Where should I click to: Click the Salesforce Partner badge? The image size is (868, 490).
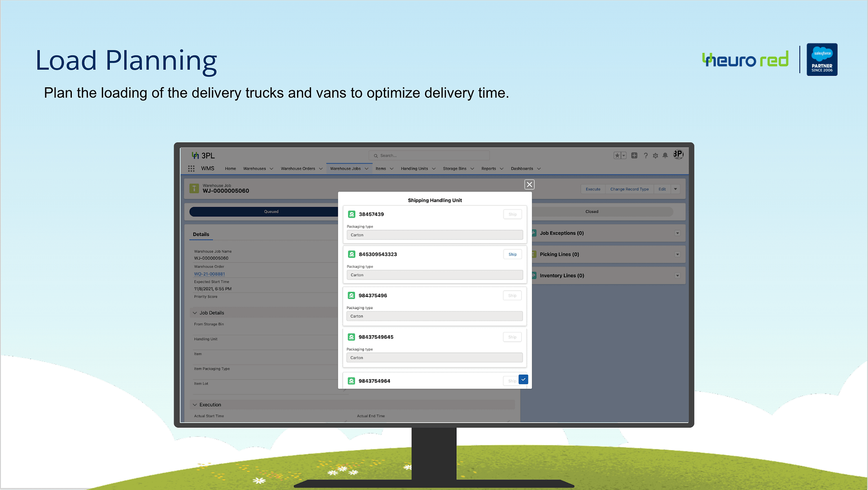(822, 60)
